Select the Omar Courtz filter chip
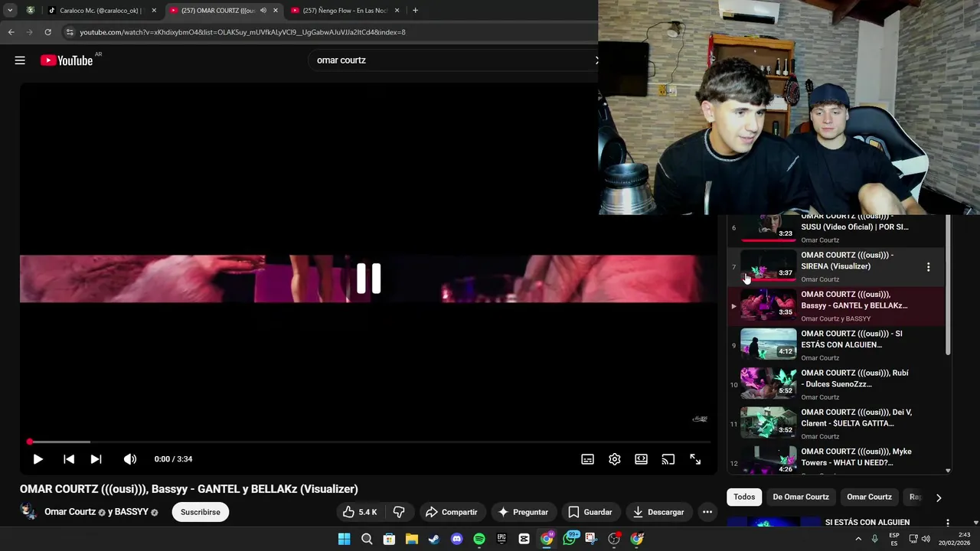Image resolution: width=980 pixels, height=551 pixels. pos(869,497)
